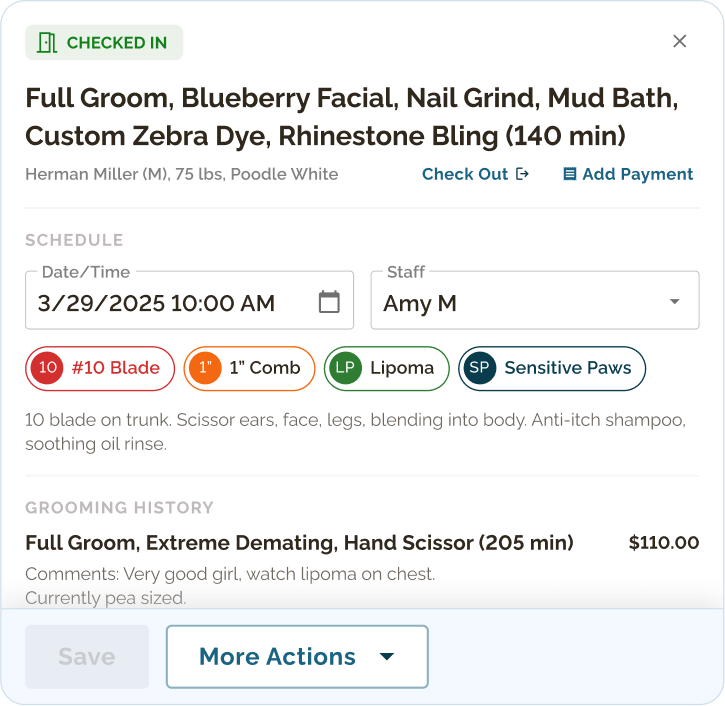This screenshot has width=725, height=706.
Task: Click the receipt icon beside Add Payment
Action: [x=570, y=174]
